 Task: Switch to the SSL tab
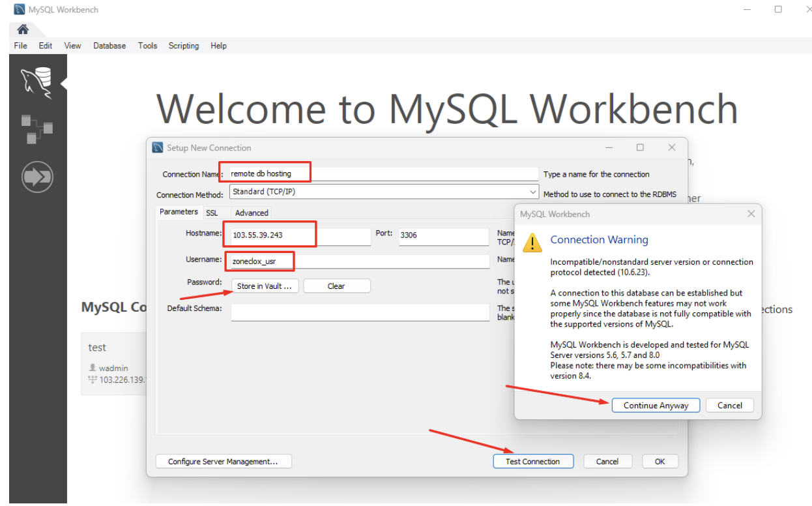[x=212, y=213]
